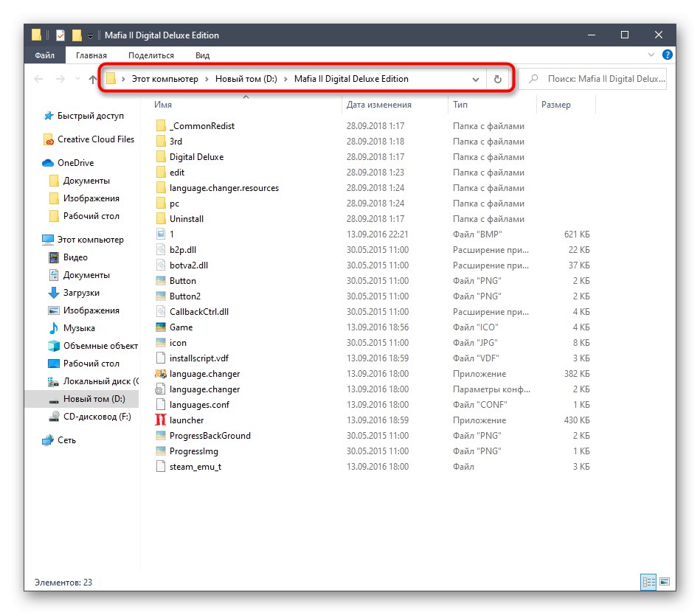Select Загрузки in navigation pane
The image size is (700, 615).
point(81,293)
